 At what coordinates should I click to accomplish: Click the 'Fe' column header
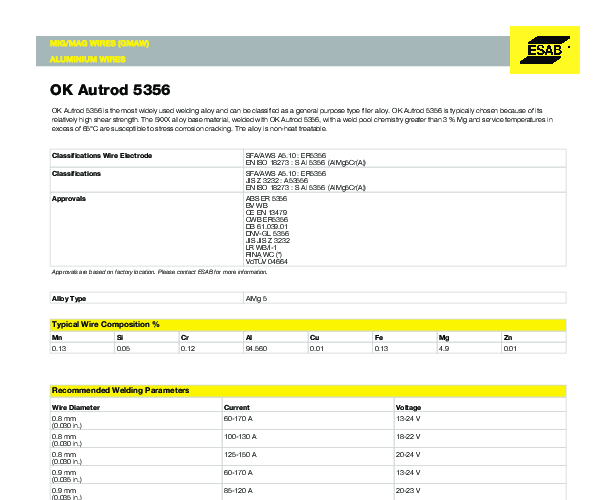(x=379, y=338)
